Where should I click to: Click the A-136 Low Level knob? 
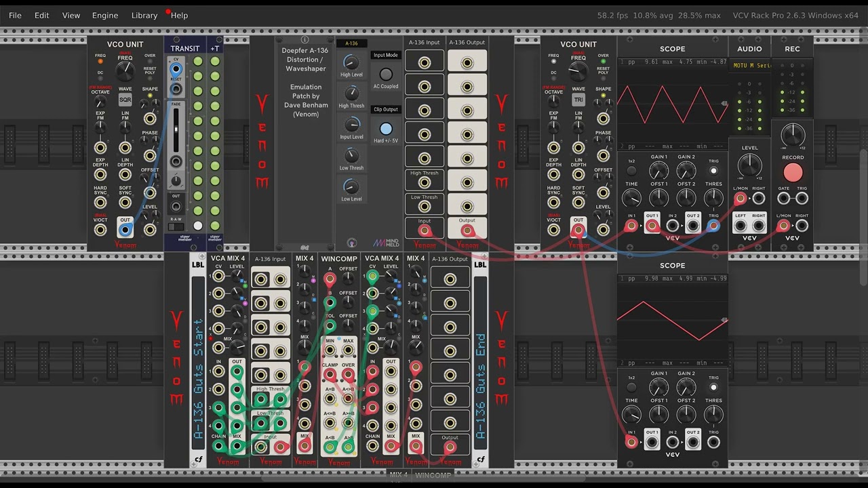(351, 186)
